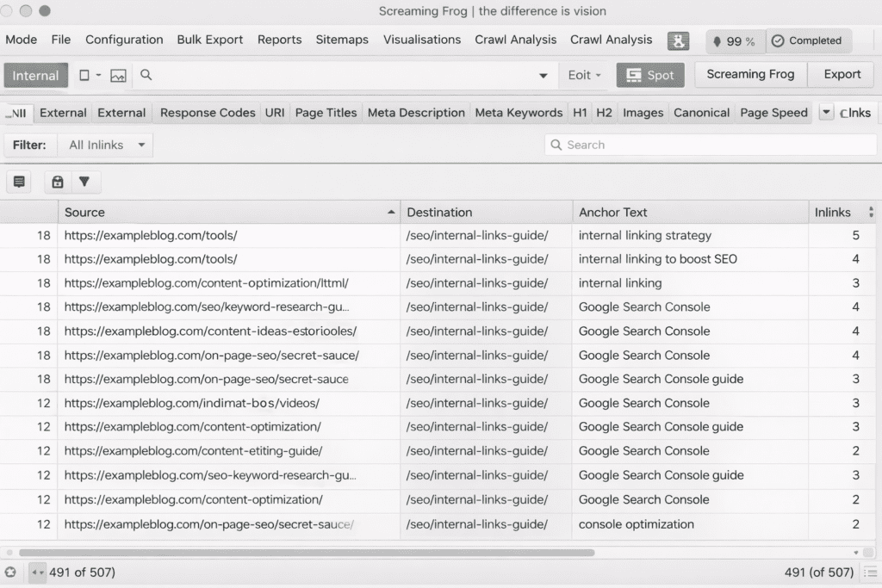Click source URL indimat-bos/videos/

tap(192, 403)
